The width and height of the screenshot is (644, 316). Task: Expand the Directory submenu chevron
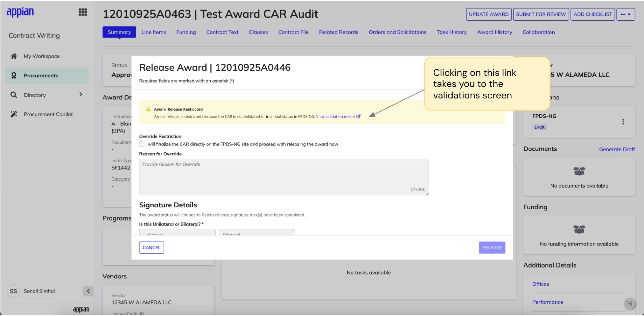click(81, 95)
